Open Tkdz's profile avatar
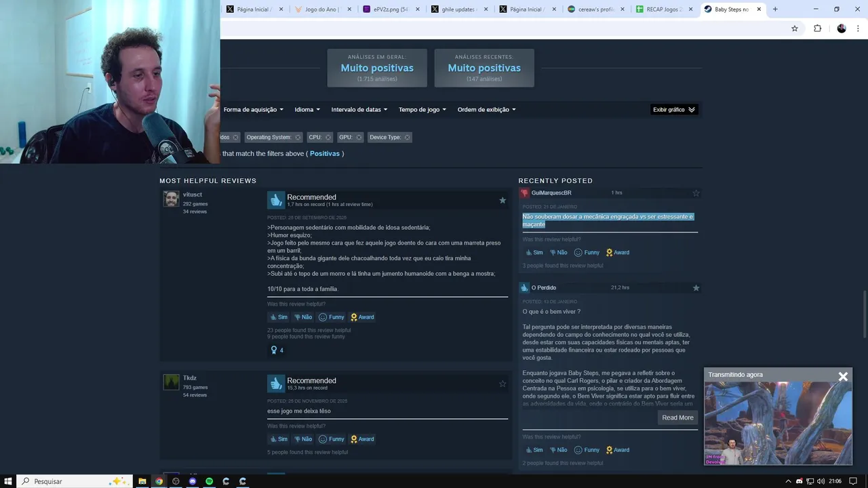This screenshot has height=488, width=868. pyautogui.click(x=172, y=382)
